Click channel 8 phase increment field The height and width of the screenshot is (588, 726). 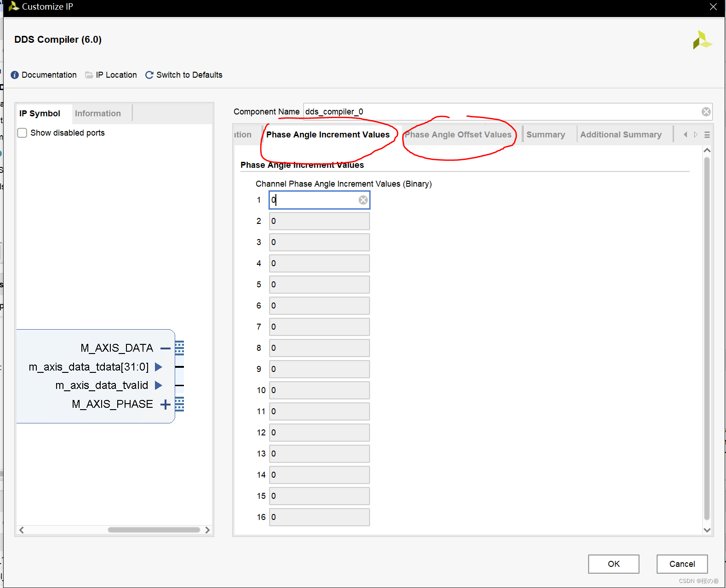click(x=320, y=348)
